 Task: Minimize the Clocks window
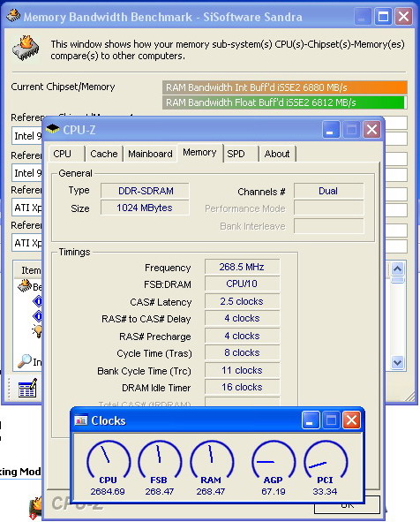[311, 420]
